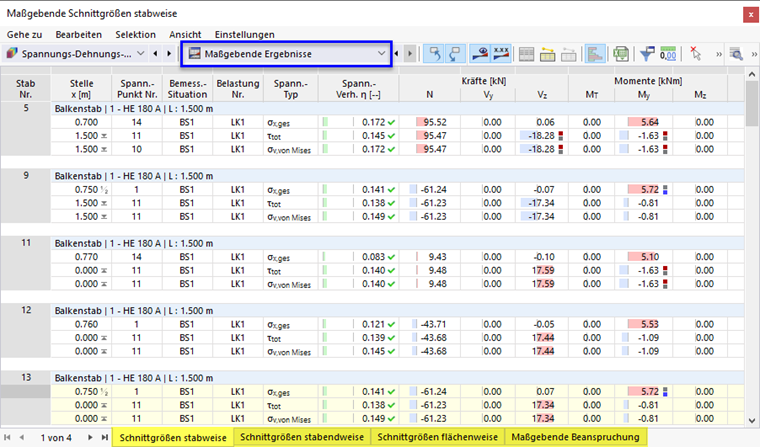Jump to the first table page
This screenshot has width=760, height=447.
point(7,437)
